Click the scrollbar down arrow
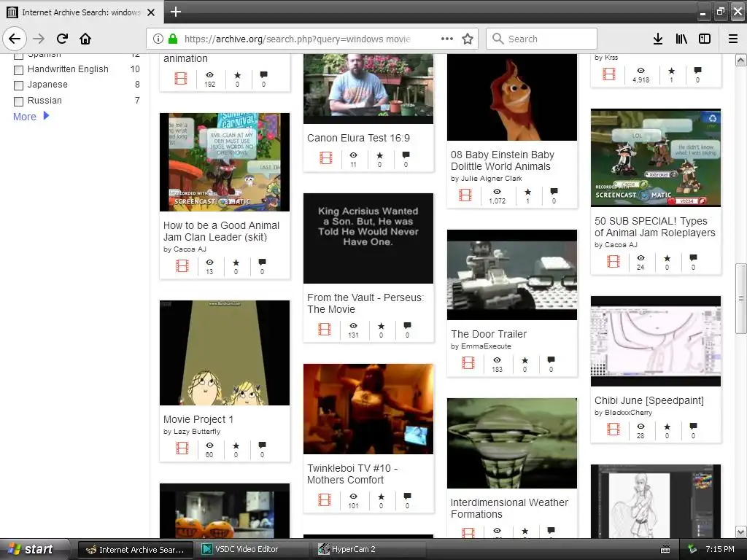 coord(740,532)
